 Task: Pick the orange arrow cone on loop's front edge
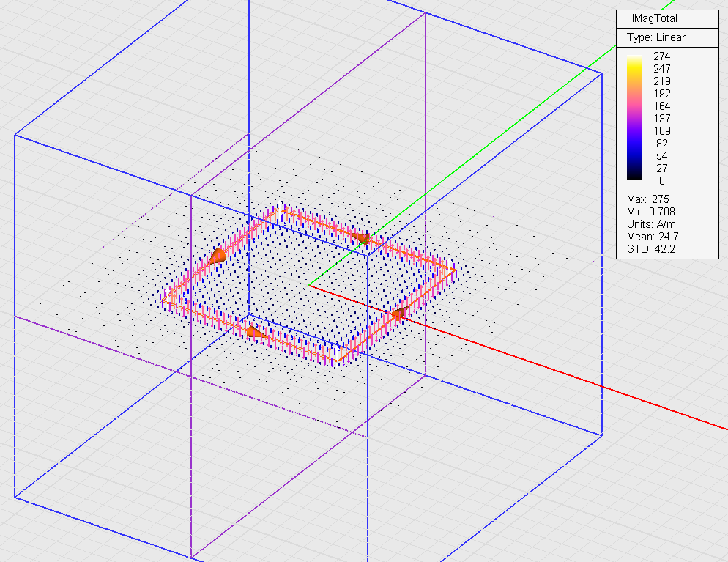(253, 332)
